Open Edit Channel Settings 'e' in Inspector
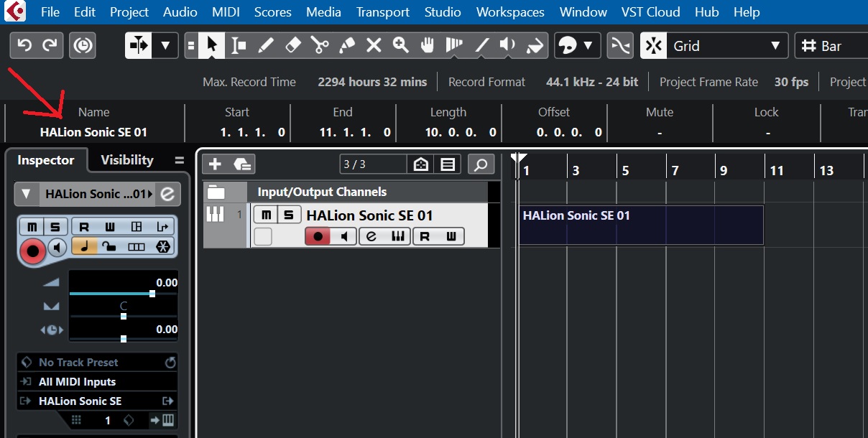This screenshot has width=868, height=438. pos(167,194)
